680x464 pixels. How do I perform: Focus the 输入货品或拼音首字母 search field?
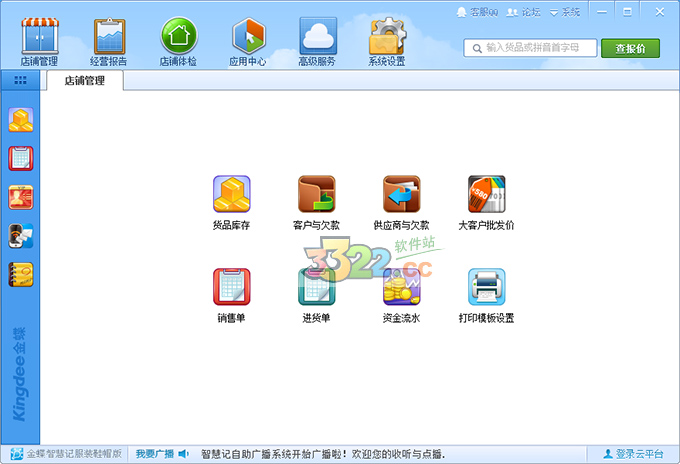[x=530, y=48]
